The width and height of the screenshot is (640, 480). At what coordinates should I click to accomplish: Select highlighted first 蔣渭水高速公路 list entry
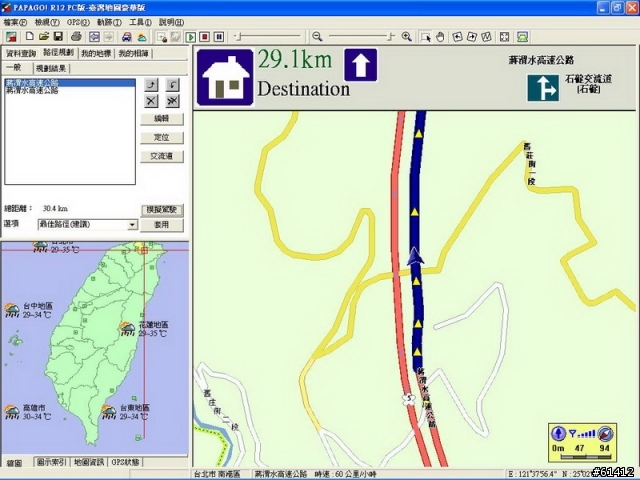pos(70,83)
